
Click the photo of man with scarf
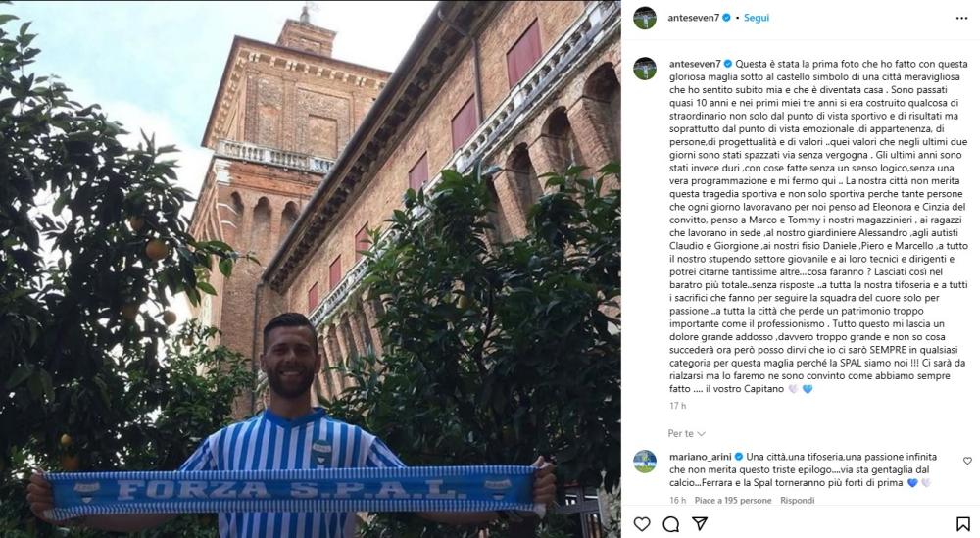pyautogui.click(x=310, y=269)
